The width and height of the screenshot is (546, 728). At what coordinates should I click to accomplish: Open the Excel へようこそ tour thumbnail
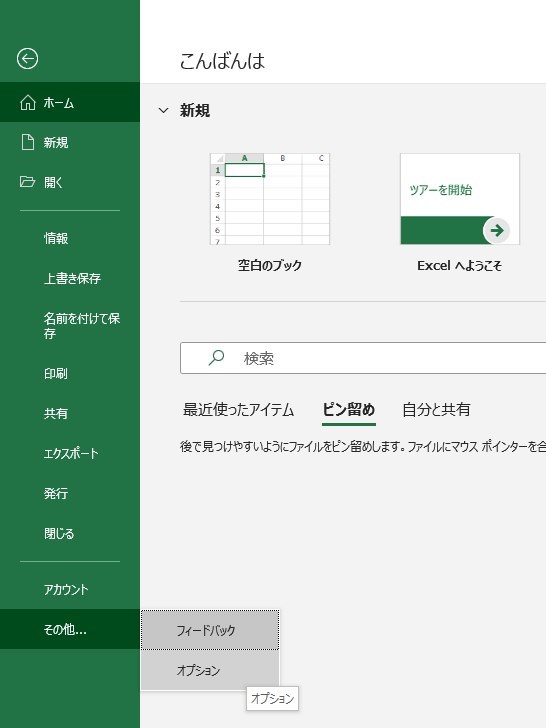[x=460, y=199]
